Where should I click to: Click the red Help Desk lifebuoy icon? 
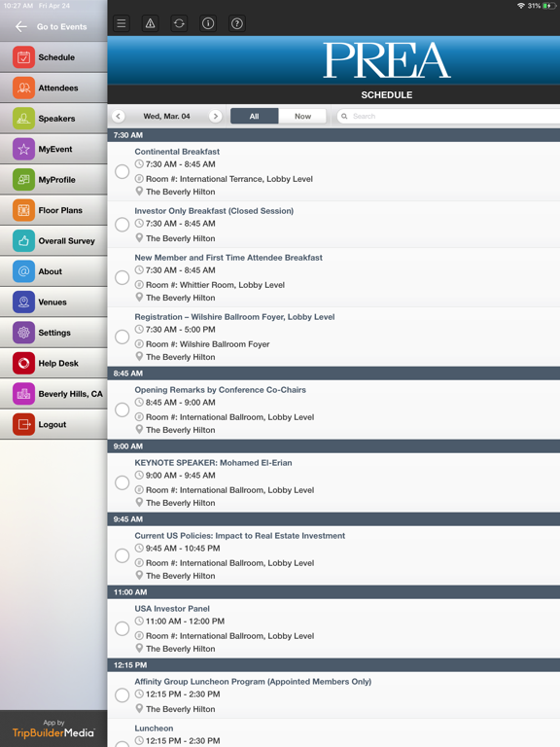click(23, 363)
